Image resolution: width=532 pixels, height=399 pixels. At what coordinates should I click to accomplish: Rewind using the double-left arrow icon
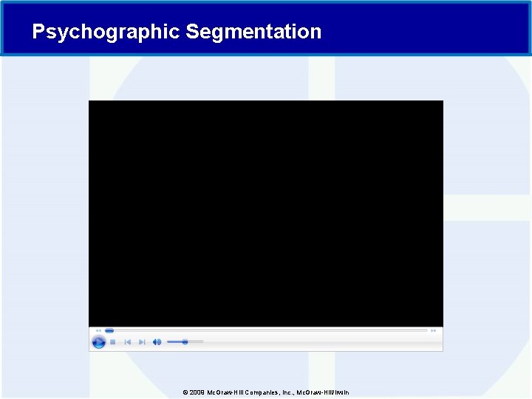point(98,330)
